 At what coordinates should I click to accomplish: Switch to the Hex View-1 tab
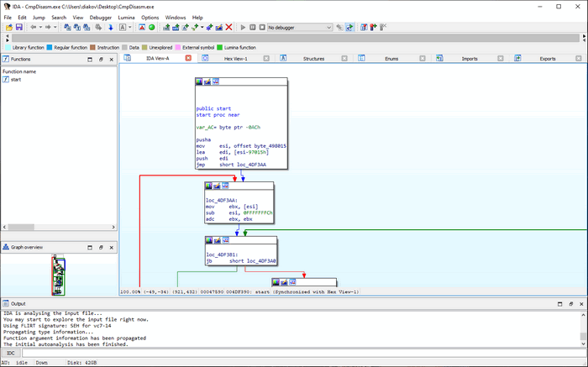coord(235,59)
